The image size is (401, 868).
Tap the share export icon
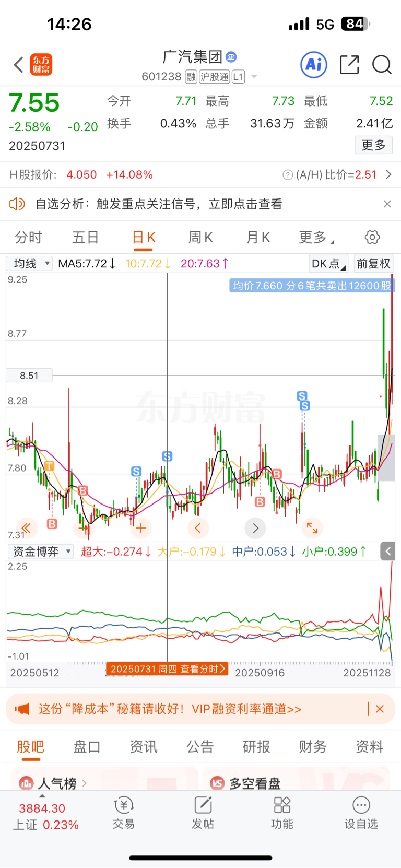[349, 65]
